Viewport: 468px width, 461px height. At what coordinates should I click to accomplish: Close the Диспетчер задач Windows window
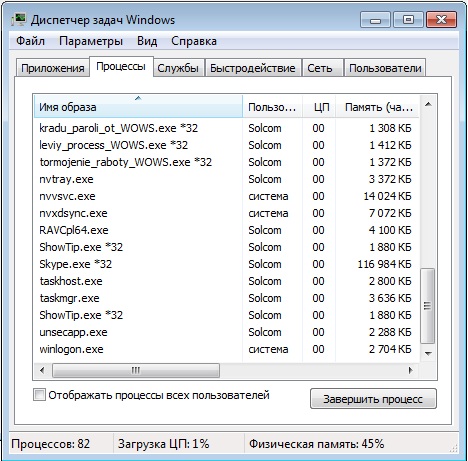coord(441,20)
